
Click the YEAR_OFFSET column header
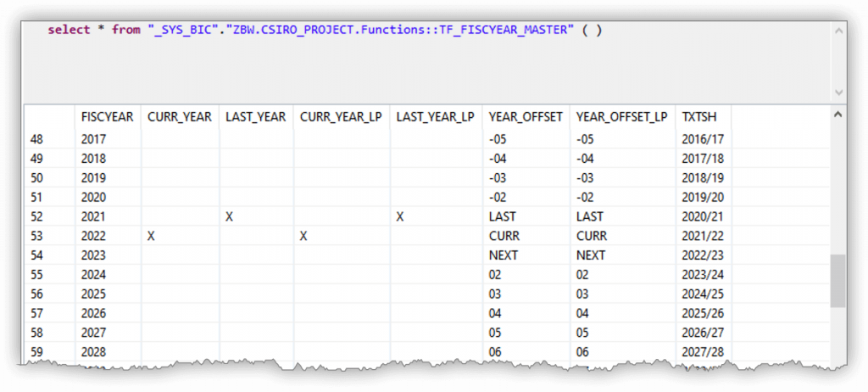(x=526, y=117)
